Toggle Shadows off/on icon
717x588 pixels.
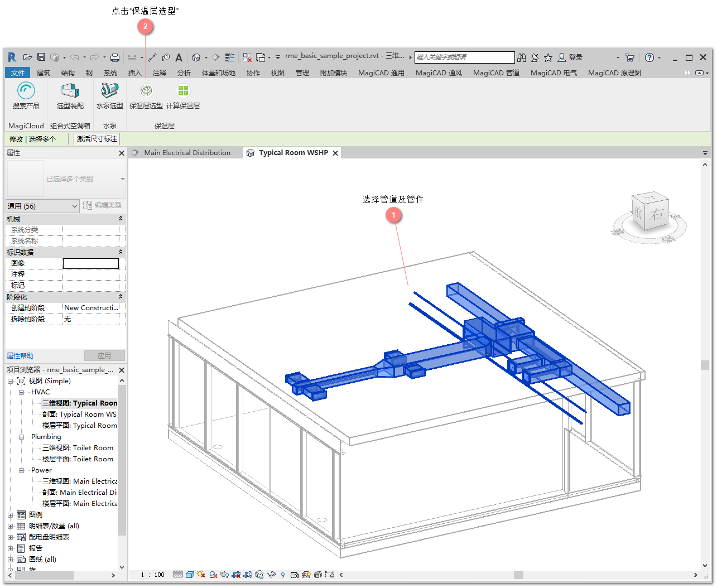pos(213,575)
